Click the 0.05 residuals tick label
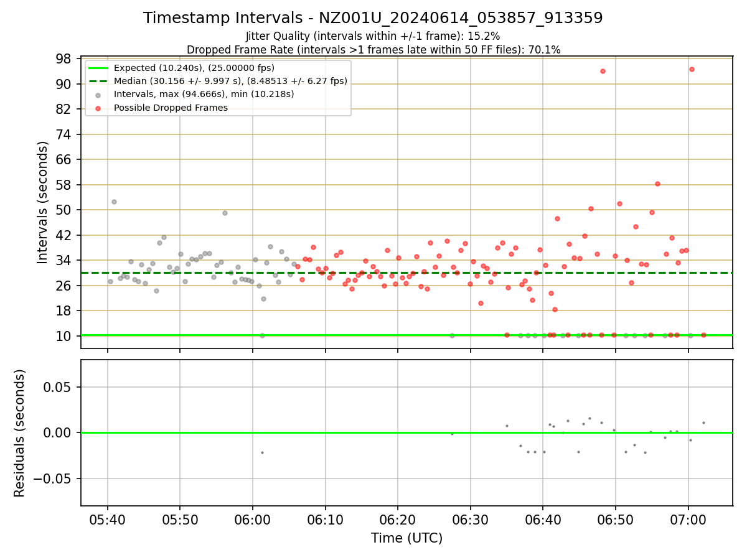Image resolution: width=747 pixels, height=560 pixels. [59, 387]
